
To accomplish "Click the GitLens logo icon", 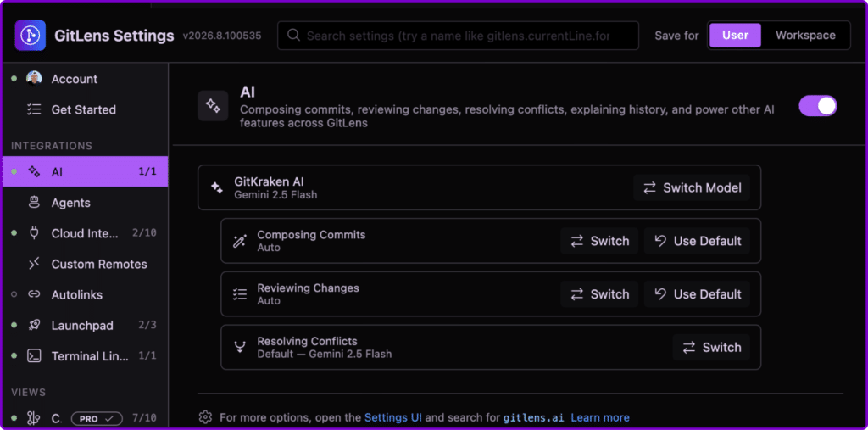I will 30,36.
